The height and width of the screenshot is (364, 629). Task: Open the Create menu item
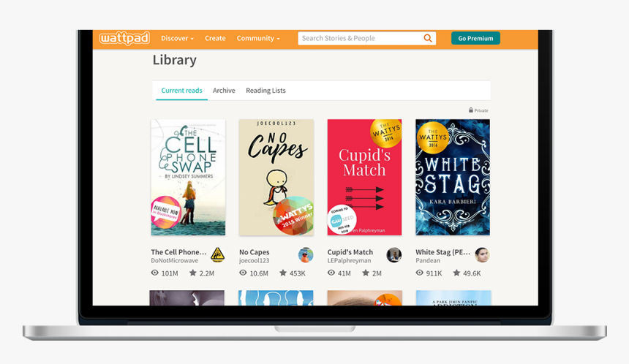[215, 38]
